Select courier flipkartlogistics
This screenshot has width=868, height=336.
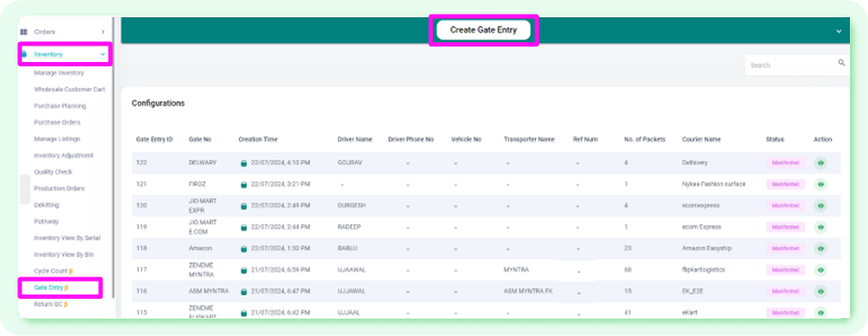(704, 271)
